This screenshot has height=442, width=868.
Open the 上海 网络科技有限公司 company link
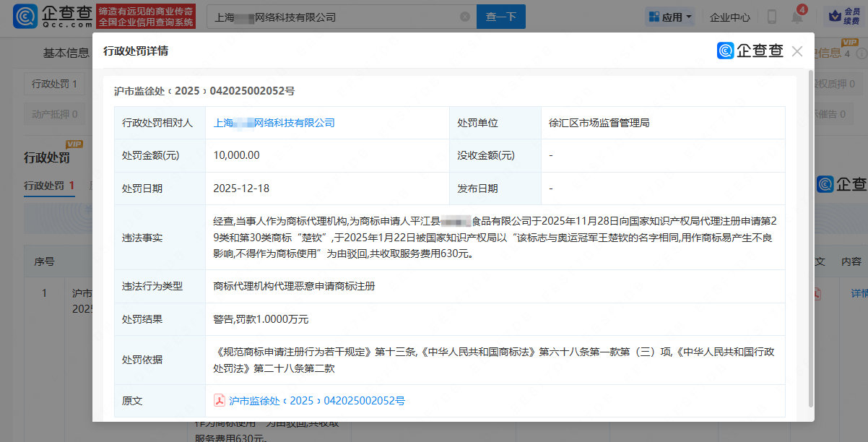274,123
